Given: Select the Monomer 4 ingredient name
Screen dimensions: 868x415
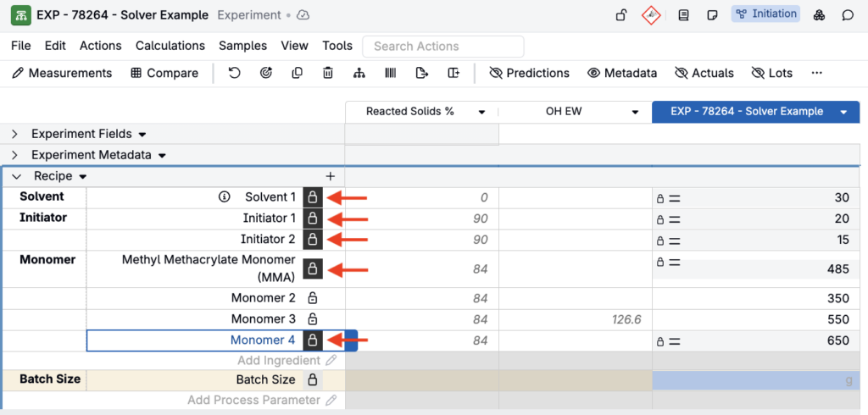Looking at the screenshot, I should point(263,340).
